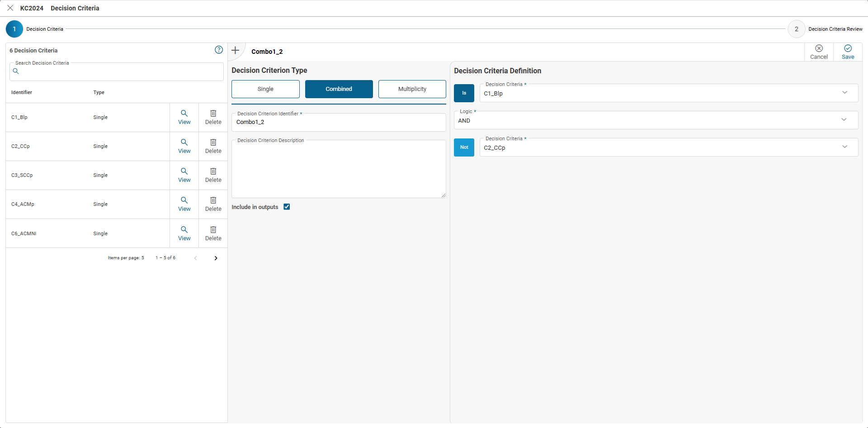Delete the C4_ACMp criterion
The width and height of the screenshot is (868, 428).
point(213,204)
